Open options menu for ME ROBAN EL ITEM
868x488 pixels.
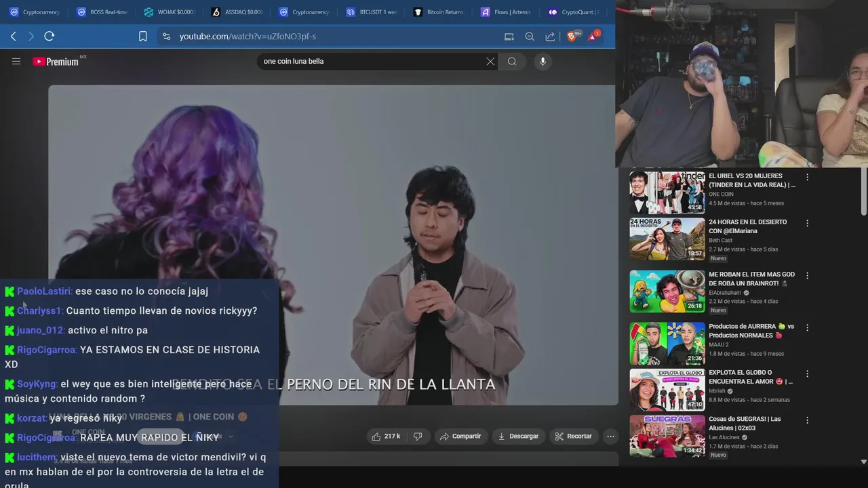(x=807, y=276)
